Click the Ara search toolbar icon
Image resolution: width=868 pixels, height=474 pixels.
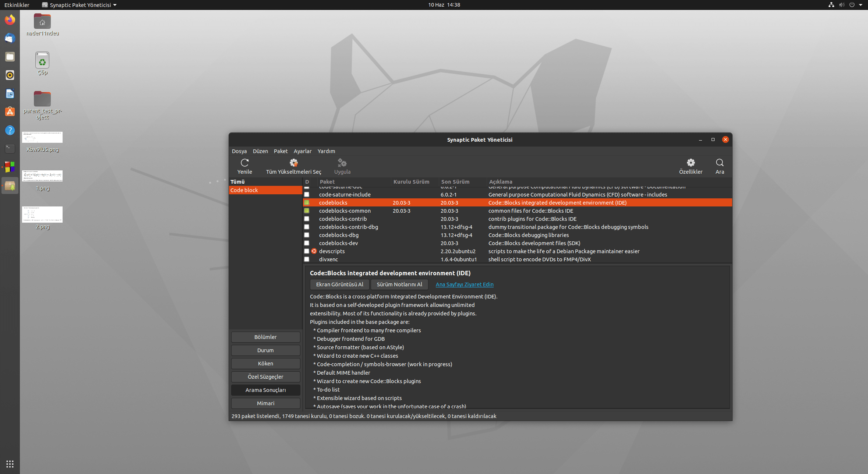pyautogui.click(x=720, y=166)
